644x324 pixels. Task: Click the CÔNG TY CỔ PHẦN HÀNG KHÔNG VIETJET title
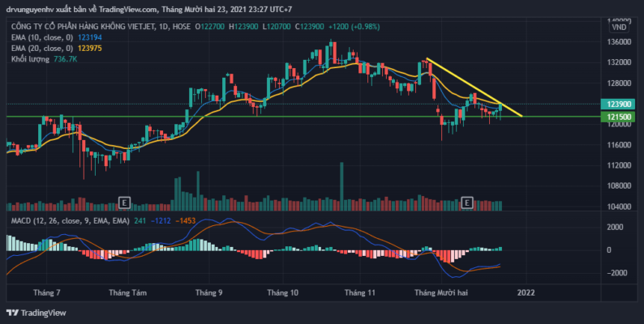(83, 27)
